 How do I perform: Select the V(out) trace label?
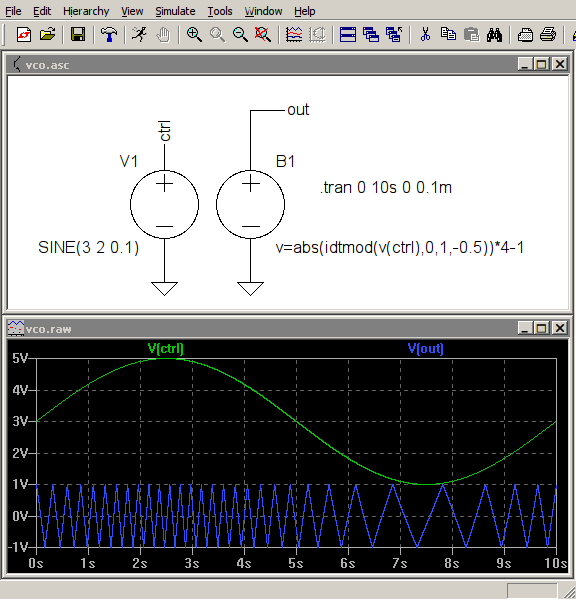click(426, 348)
